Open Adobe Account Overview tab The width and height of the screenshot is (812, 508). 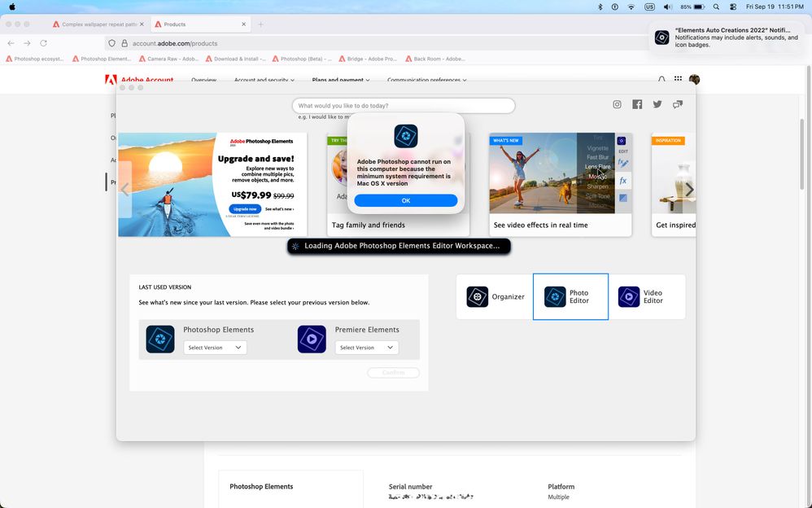coord(203,80)
